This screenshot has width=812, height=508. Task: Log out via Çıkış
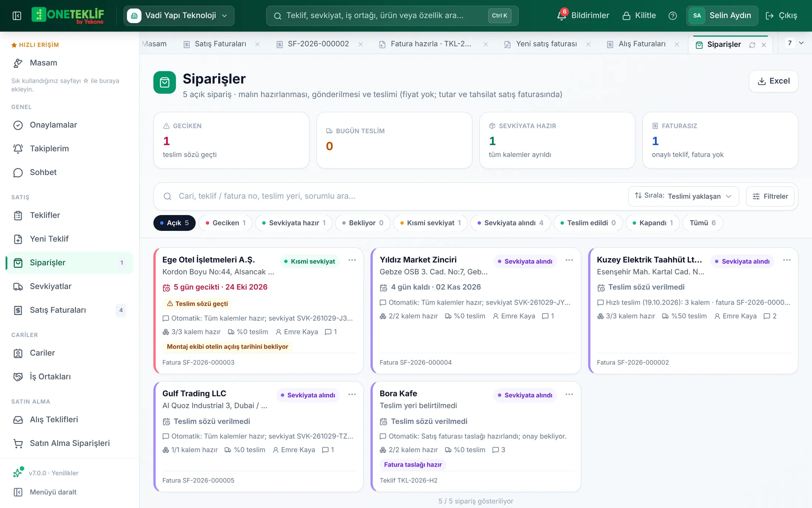coord(781,16)
